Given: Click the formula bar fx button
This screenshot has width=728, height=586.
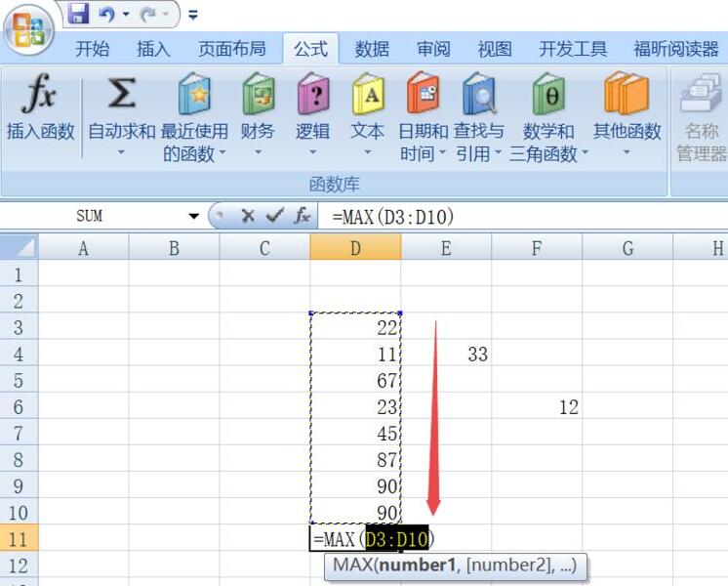Looking at the screenshot, I should pyautogui.click(x=303, y=216).
